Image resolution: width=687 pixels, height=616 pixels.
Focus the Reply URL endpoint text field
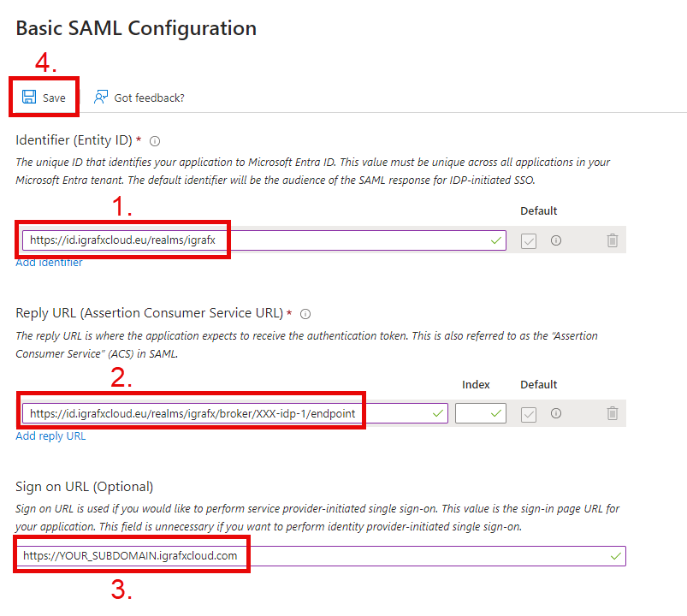[x=231, y=413]
